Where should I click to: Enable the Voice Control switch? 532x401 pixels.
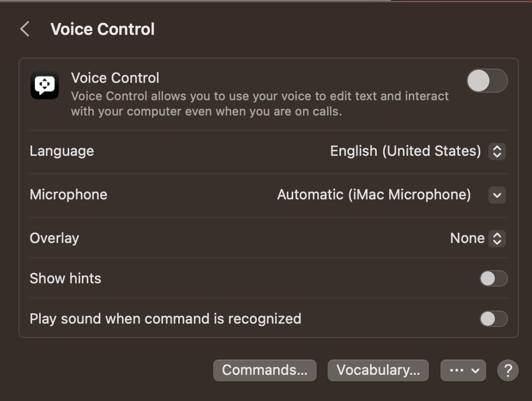coord(487,81)
